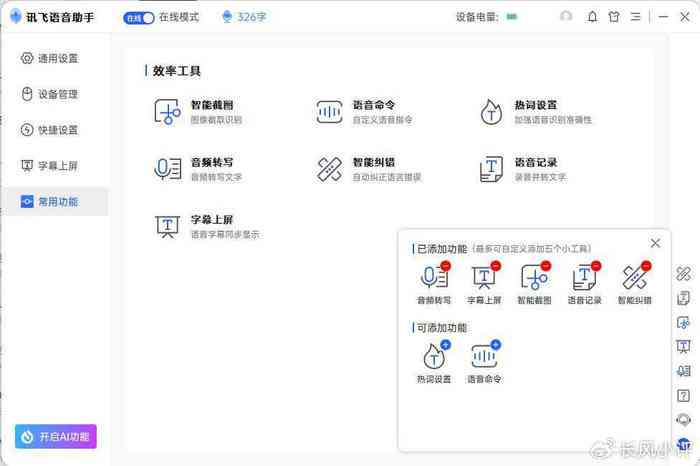
Task: Click the 智能纠错 icon in right toolbar
Action: pos(683,273)
